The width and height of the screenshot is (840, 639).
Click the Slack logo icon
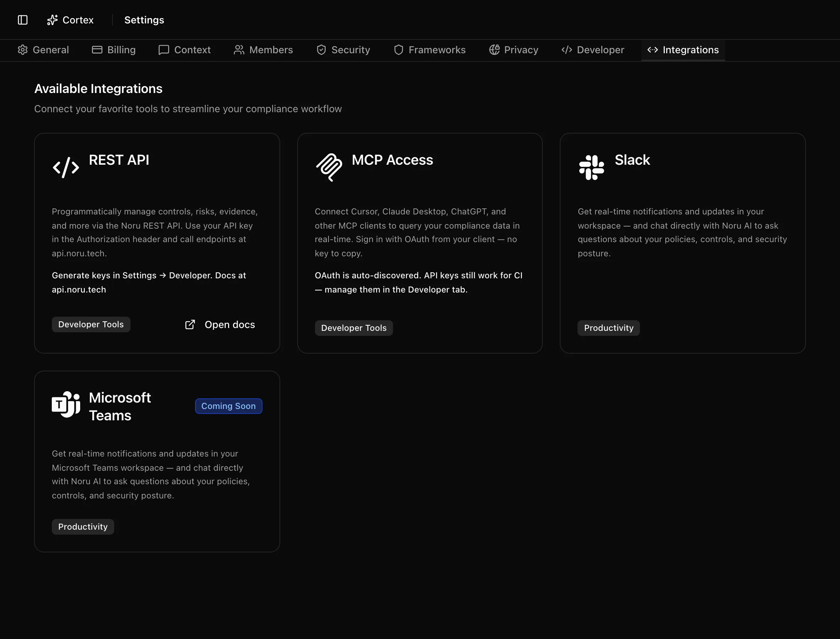coord(591,167)
